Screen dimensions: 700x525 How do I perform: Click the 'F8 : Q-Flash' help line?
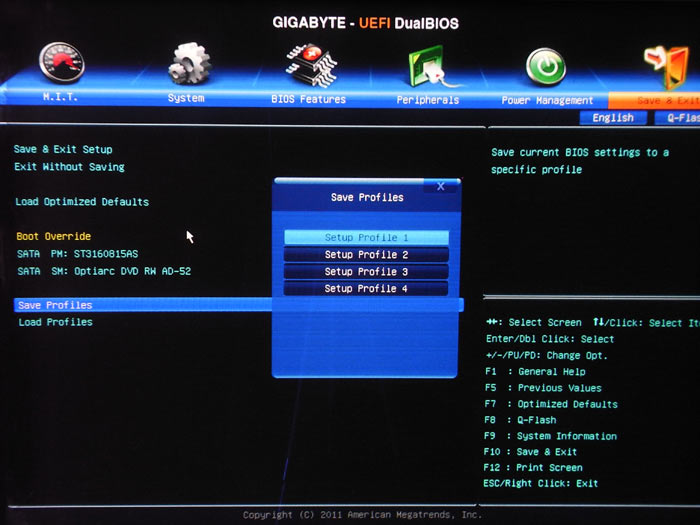521,420
